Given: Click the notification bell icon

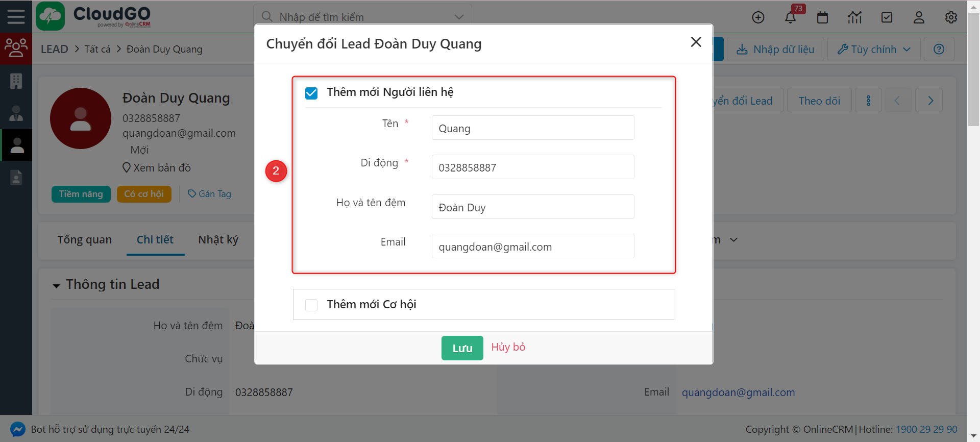Looking at the screenshot, I should tap(790, 18).
